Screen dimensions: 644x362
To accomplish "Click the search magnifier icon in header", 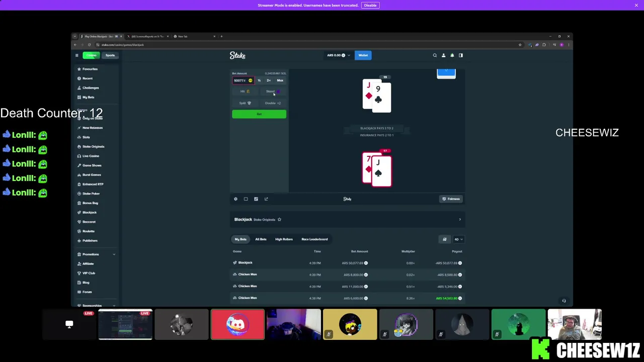I will (x=435, y=55).
